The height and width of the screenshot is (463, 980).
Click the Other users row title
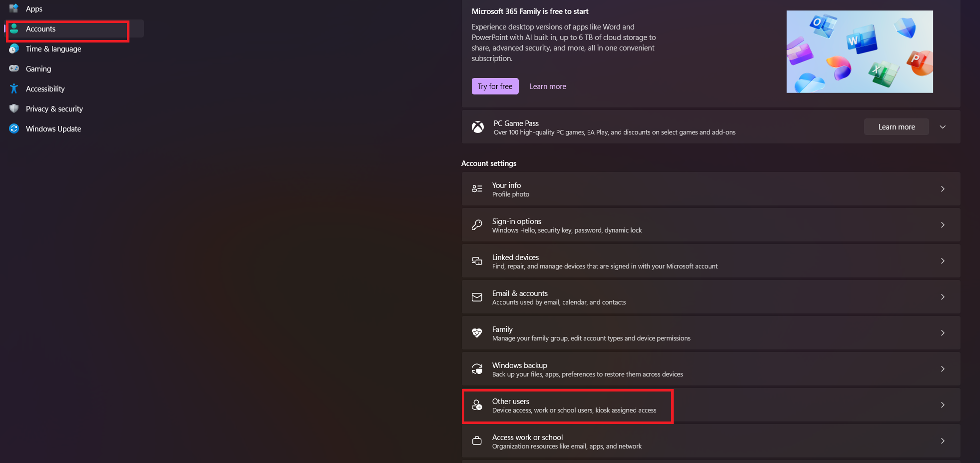click(511, 401)
